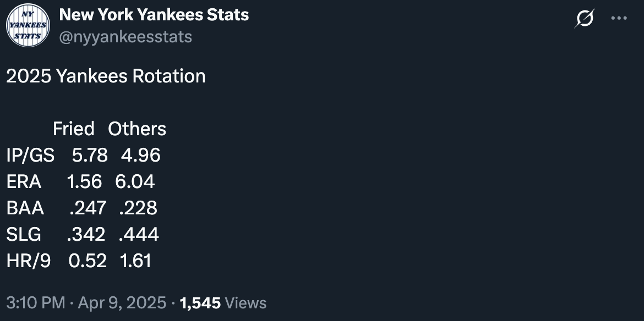The height and width of the screenshot is (321, 644).
Task: Select the SLG row label
Action: pos(24,234)
